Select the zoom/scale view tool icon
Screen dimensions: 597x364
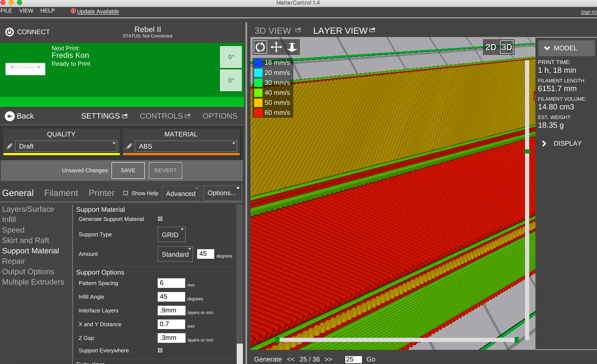(x=292, y=47)
